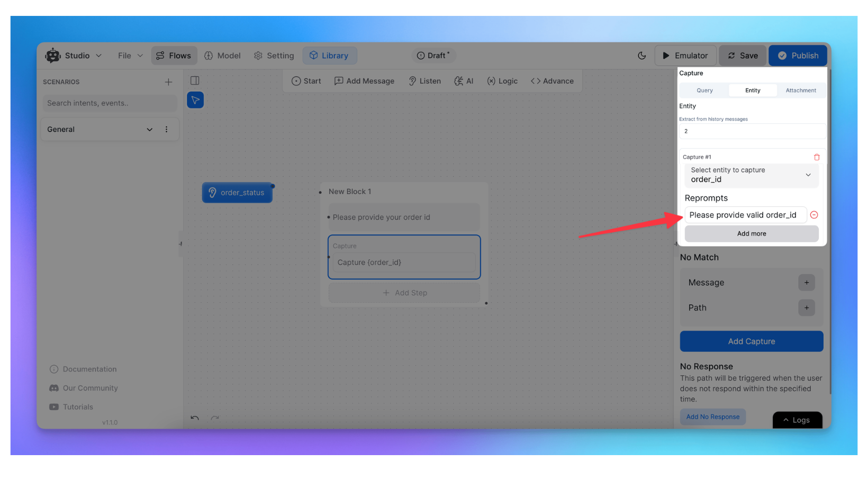Open the Setting tab
Screen dimensions: 868x489
coord(274,56)
